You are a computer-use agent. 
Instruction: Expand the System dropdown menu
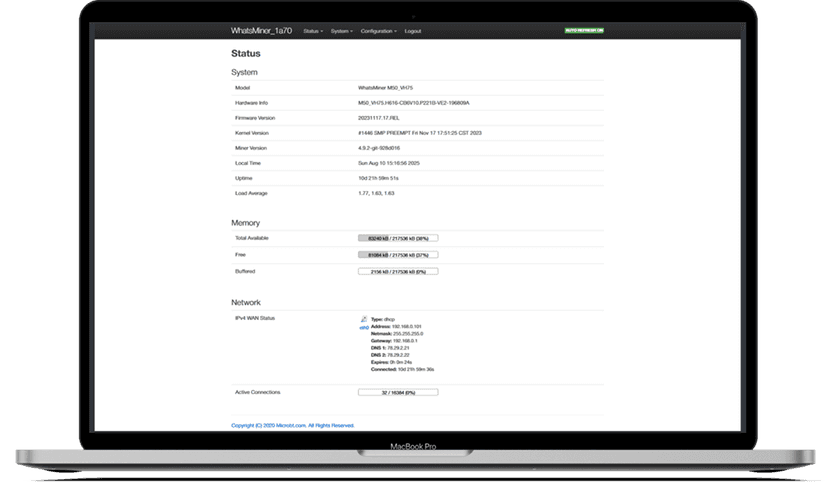coord(341,31)
